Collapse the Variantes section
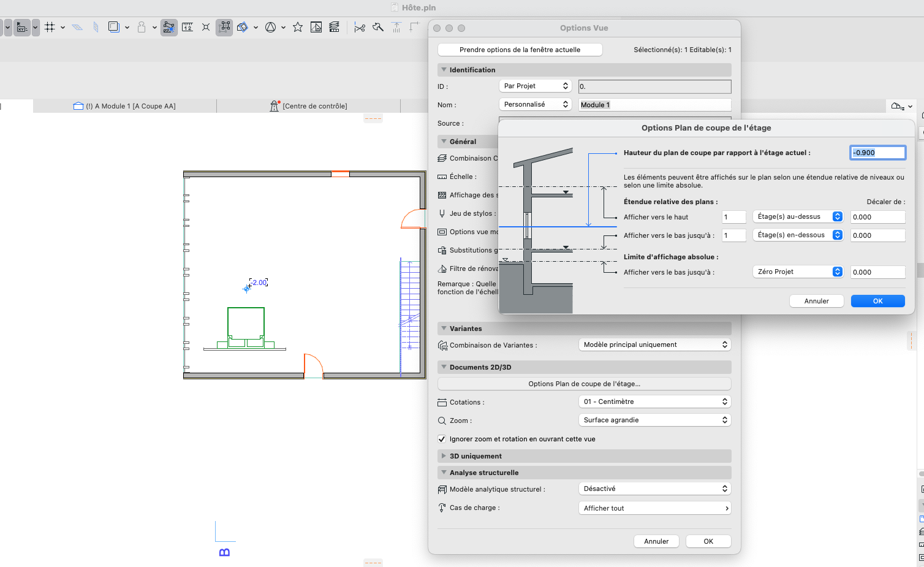This screenshot has height=567, width=924. pyautogui.click(x=444, y=329)
